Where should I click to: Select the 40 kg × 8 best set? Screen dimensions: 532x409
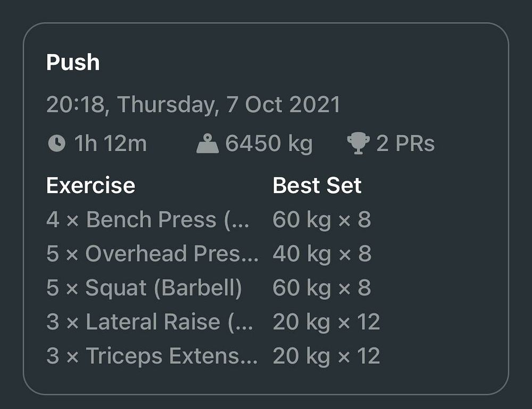322,253
